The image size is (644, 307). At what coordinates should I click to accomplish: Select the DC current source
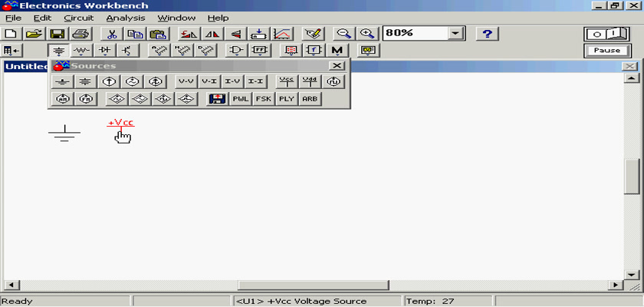[109, 82]
